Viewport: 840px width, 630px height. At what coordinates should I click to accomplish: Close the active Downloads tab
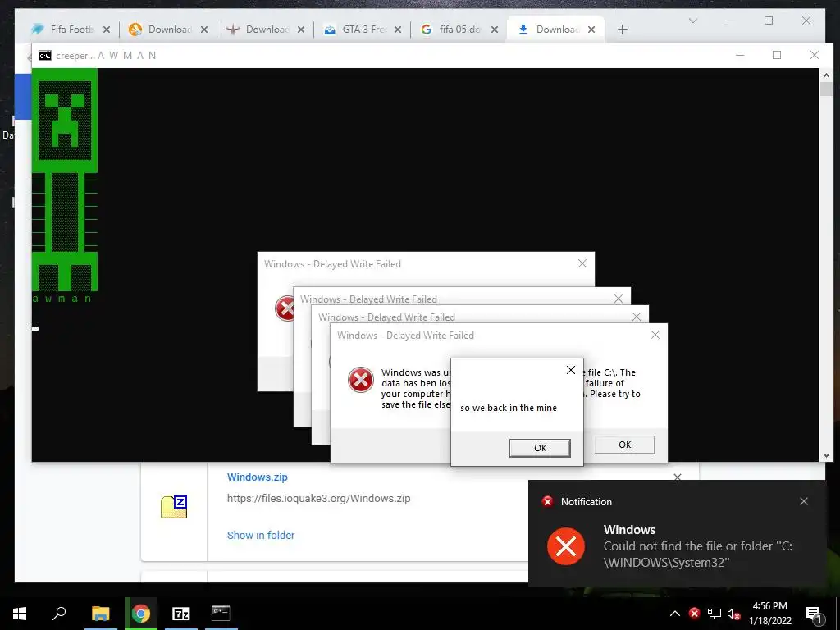(x=591, y=30)
